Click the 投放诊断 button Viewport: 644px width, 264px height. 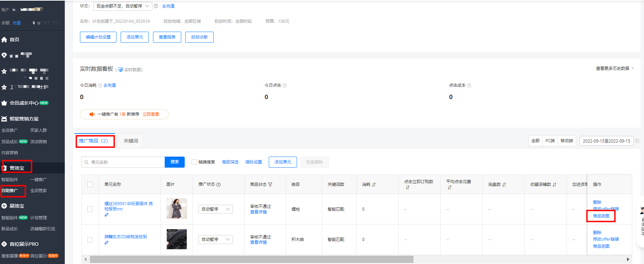tap(199, 37)
